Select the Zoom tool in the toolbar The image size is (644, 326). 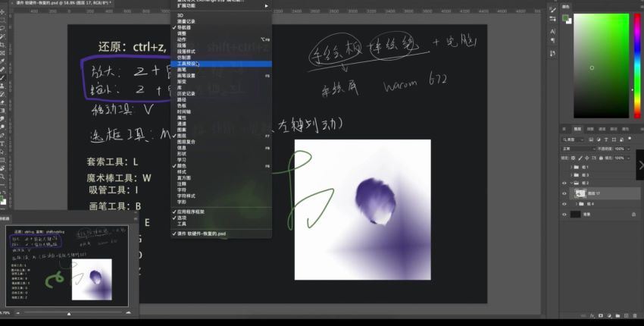click(x=3, y=176)
